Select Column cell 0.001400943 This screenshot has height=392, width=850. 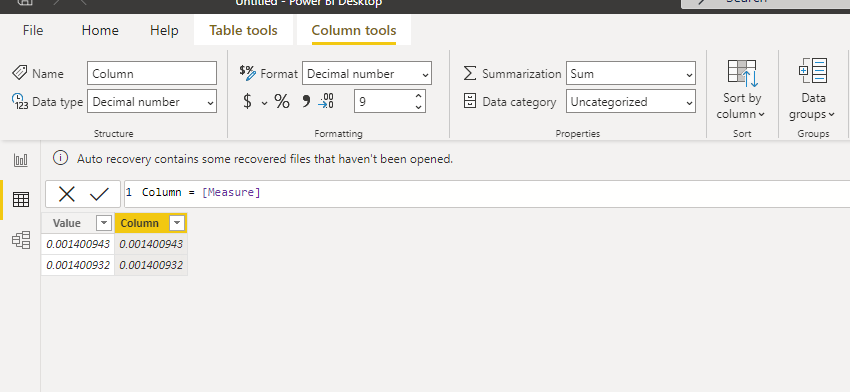click(151, 244)
